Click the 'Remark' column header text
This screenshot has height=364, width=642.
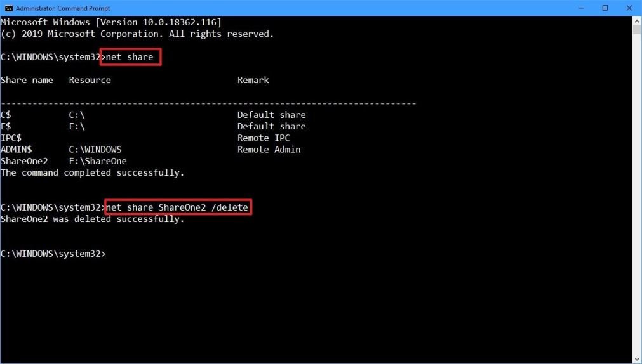253,80
